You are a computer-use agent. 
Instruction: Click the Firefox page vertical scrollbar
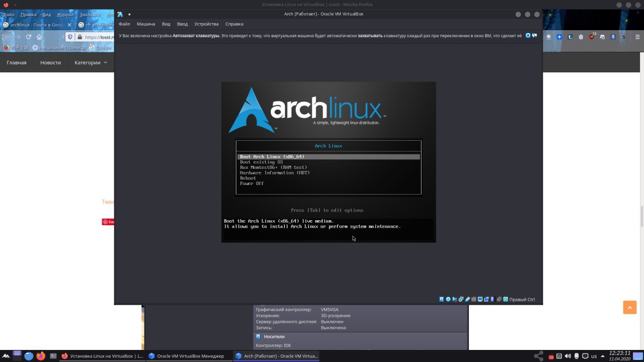click(641, 201)
